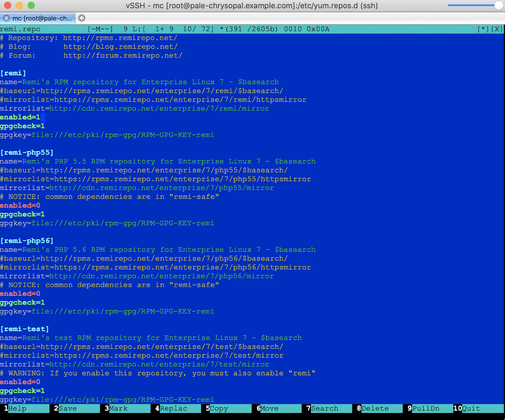Open the 4Replac replace function
The width and height of the screenshot is (505, 420).
(178, 408)
